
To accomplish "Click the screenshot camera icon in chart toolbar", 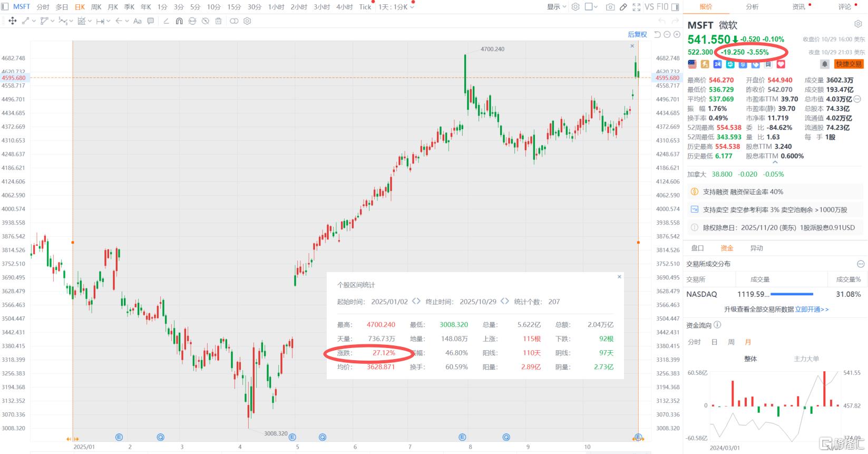I will (x=610, y=7).
